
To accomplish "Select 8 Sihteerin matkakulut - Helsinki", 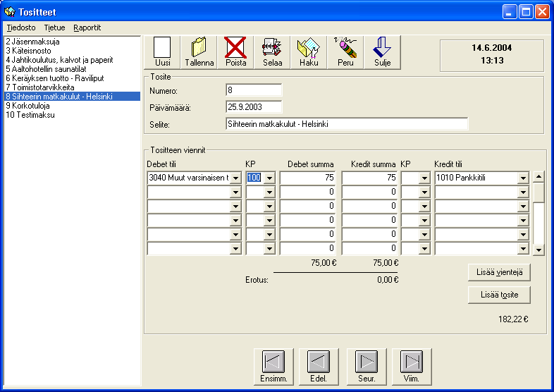I will click(x=72, y=97).
